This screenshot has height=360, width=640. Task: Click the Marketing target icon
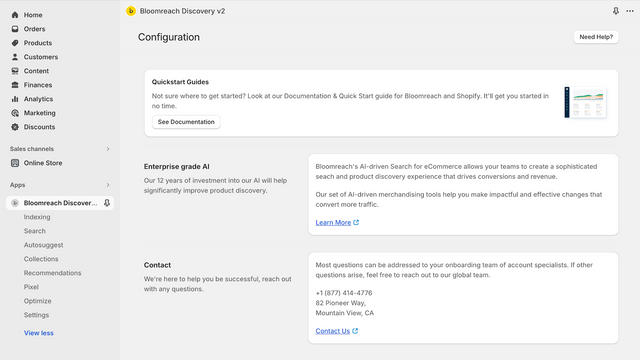(15, 113)
